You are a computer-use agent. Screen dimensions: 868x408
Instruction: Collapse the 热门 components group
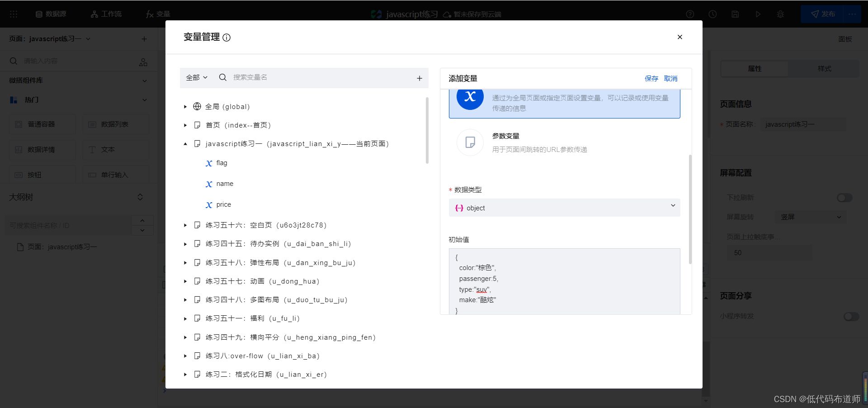(145, 100)
